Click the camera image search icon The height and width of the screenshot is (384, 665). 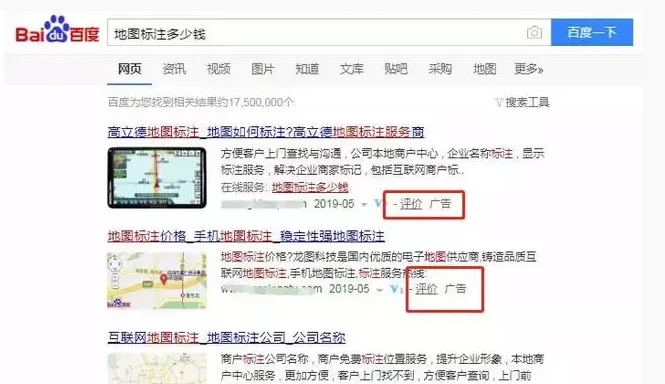pyautogui.click(x=534, y=33)
